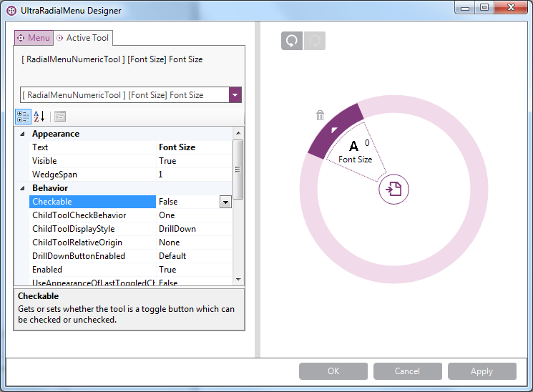Click the redo arrow button above the radial menu
This screenshot has width=533, height=392.
(314, 41)
